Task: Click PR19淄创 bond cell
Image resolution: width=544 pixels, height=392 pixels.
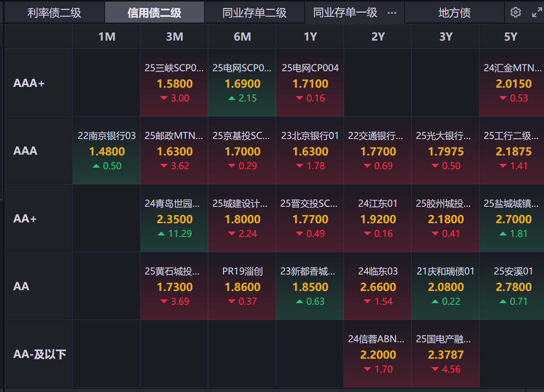Action: click(242, 286)
